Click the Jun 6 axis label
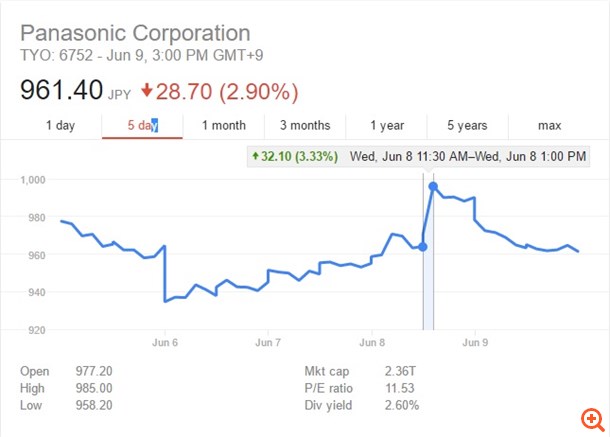This screenshot has width=610, height=437. pyautogui.click(x=163, y=342)
